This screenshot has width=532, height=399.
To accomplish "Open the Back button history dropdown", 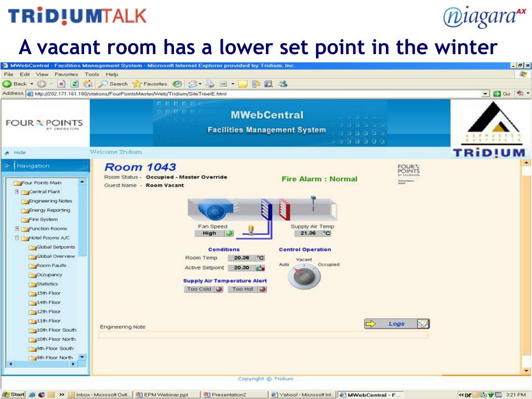I will pyautogui.click(x=32, y=84).
